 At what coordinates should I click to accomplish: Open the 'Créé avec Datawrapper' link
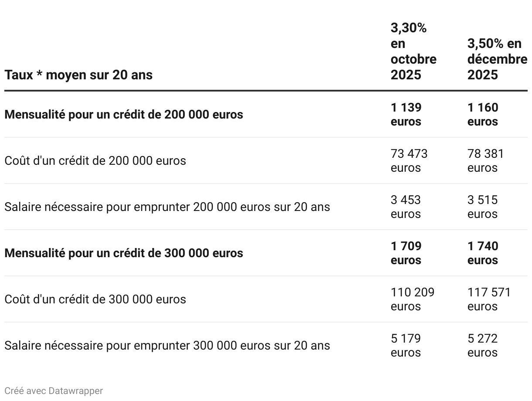[x=54, y=391]
